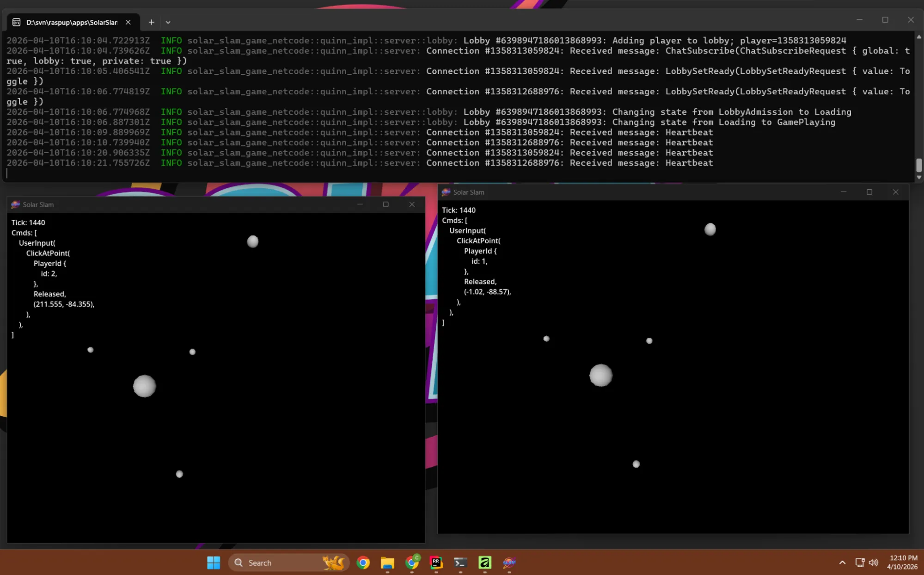Close the right Solar Slam window
Viewport: 924px width, 575px height.
tap(895, 192)
